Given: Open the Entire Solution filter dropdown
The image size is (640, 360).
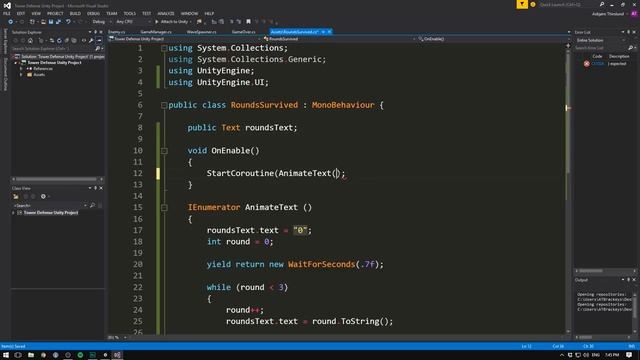Looking at the screenshot, I should [x=600, y=40].
